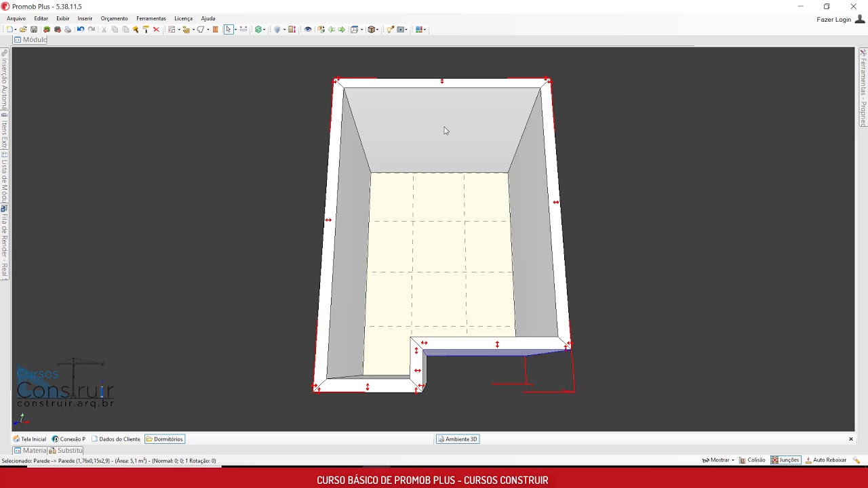The image size is (868, 488).
Task: Click the camera snapshot icon
Action: (401, 29)
